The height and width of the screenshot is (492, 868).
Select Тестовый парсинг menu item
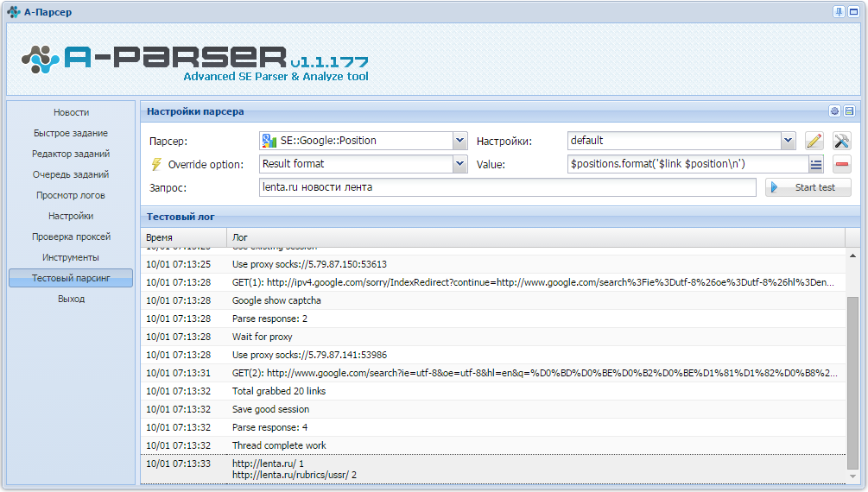(x=71, y=278)
